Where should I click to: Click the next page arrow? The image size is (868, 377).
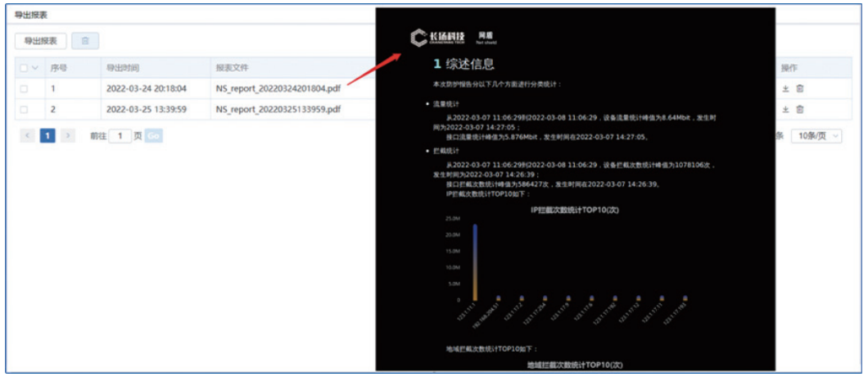(x=68, y=135)
